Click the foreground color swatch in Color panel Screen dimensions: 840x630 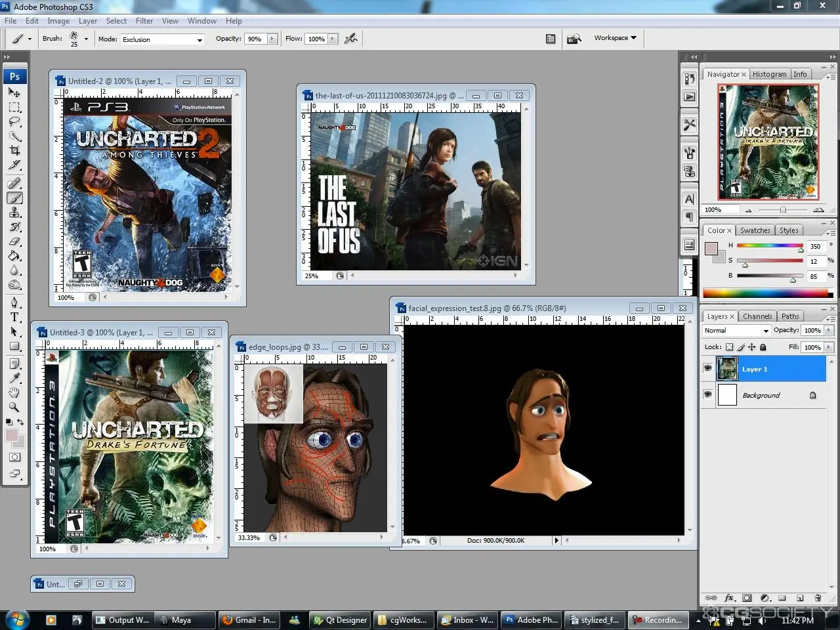point(711,249)
